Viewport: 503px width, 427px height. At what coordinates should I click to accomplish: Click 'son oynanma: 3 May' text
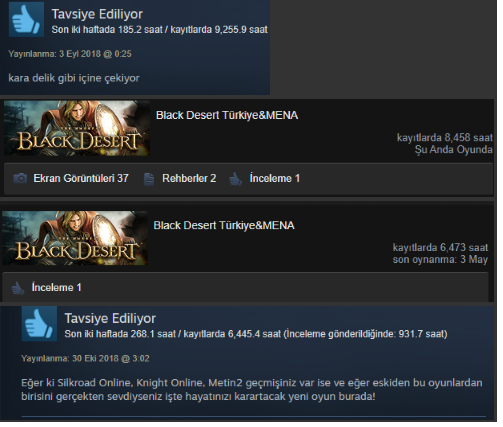[x=440, y=260]
